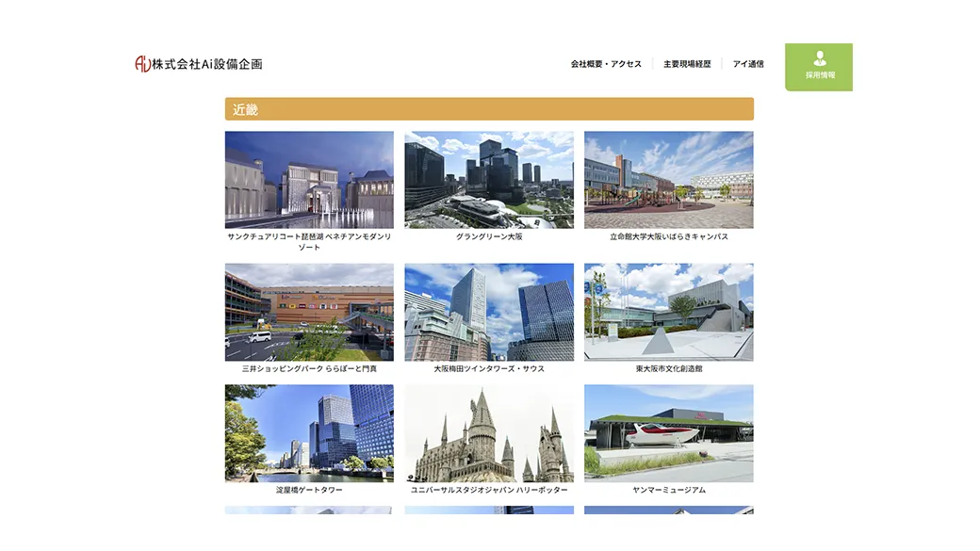Open 淀屋橋ゲートタワー photo thumbnail
980x551 pixels.
click(309, 433)
